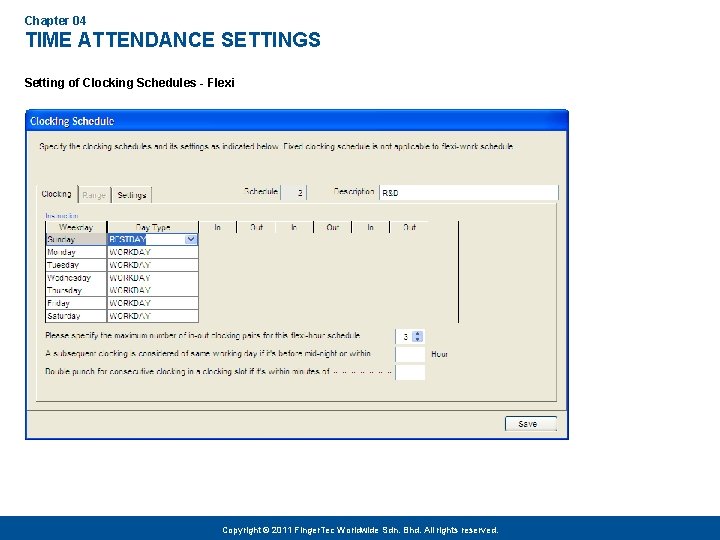Click the second Out column header
This screenshot has height=540, width=720.
tap(333, 227)
